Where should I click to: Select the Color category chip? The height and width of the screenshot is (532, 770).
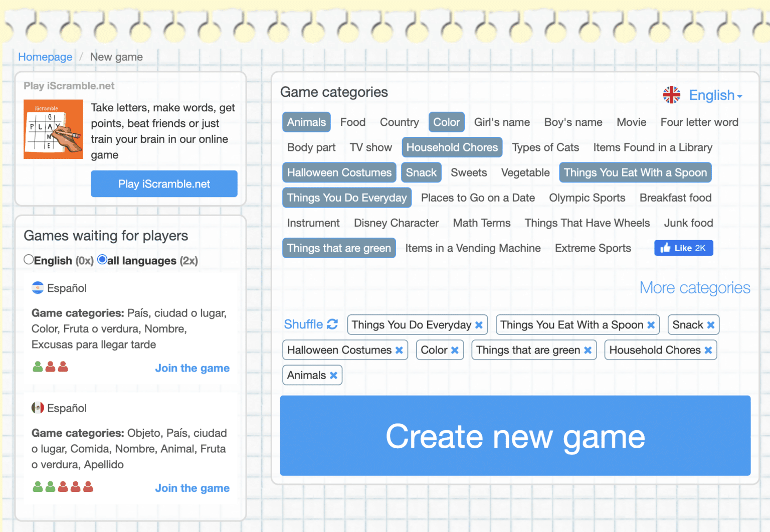coord(446,122)
